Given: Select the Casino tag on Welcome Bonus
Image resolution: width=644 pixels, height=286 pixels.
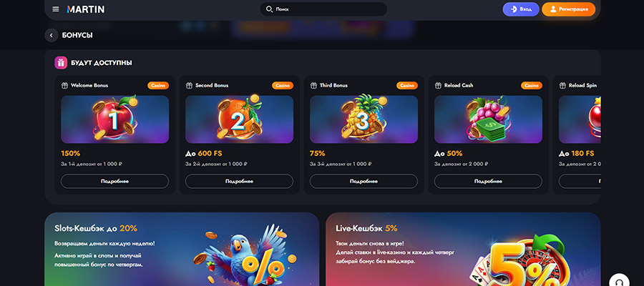Looking at the screenshot, I should (x=158, y=85).
